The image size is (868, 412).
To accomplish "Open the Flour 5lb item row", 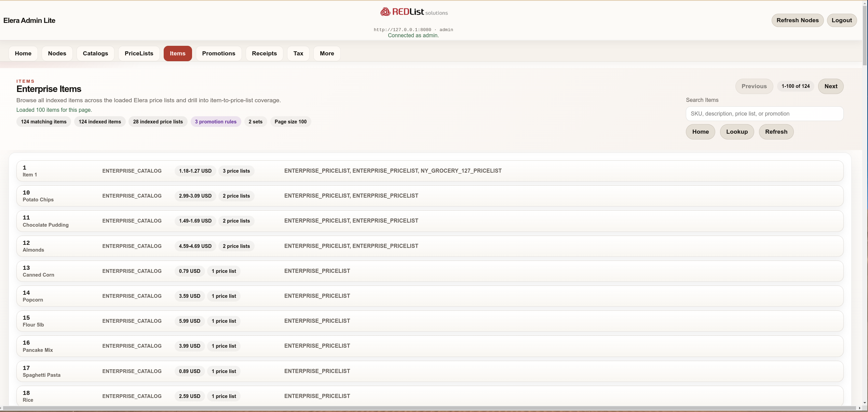I will tap(430, 321).
